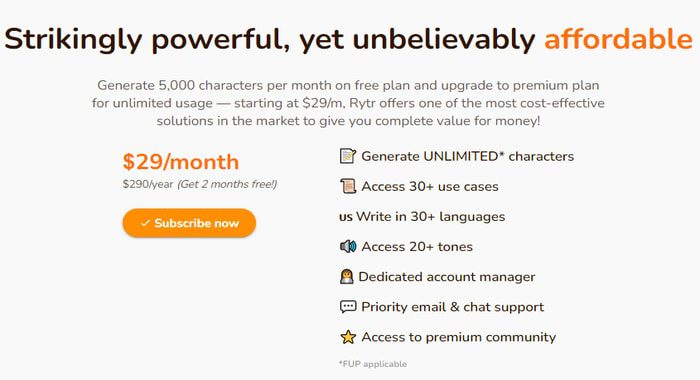Click the Write in 30+ languages text
This screenshot has width=700, height=380.
click(430, 217)
